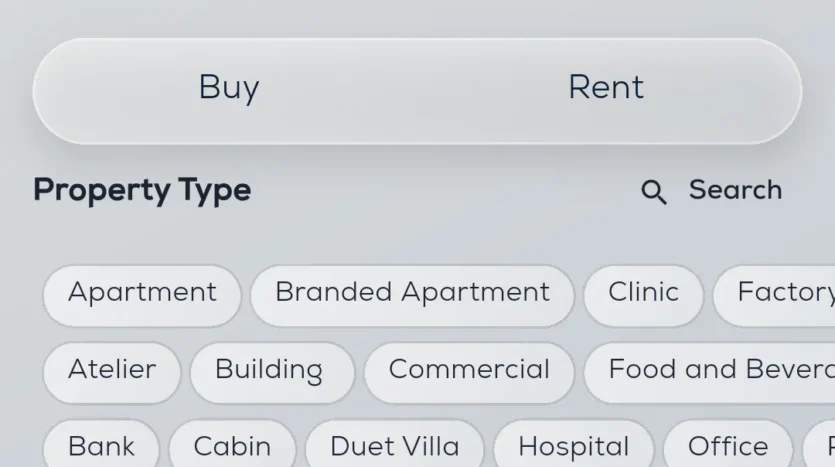
Task: Pick the Office chip
Action: [x=727, y=446]
